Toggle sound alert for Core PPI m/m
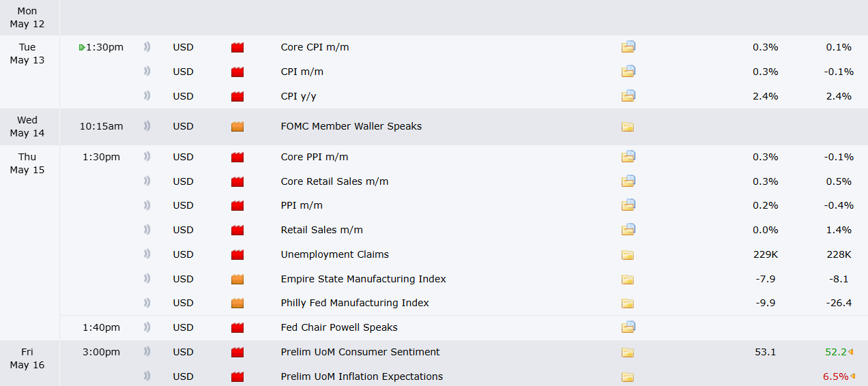Viewport: 868px width, 386px height. click(x=147, y=157)
